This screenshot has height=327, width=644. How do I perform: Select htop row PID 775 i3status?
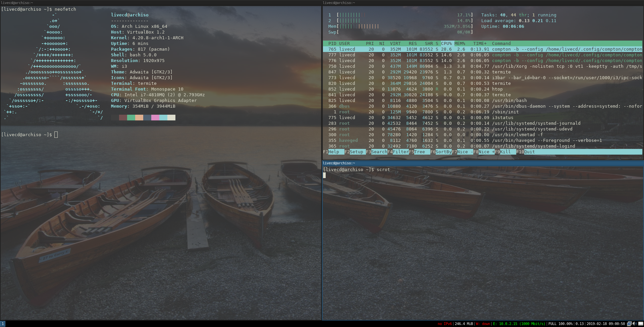[x=483, y=118]
